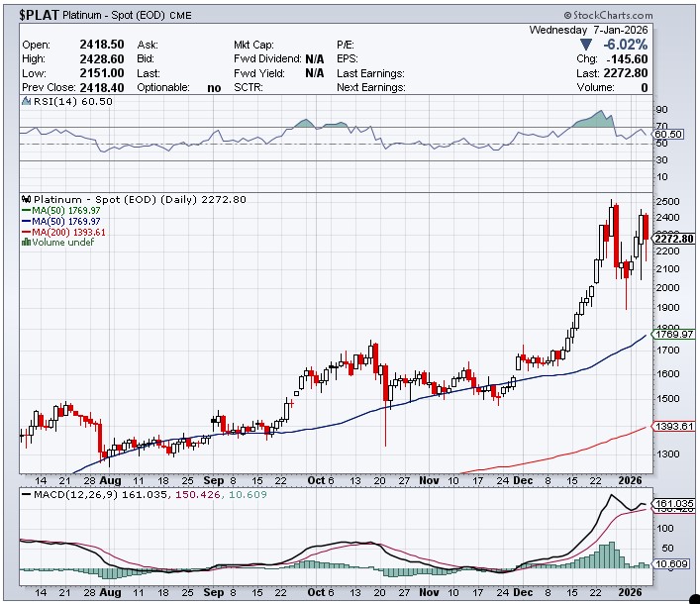700x604 pixels.
Task: Select the green MA(50) legend swatch
Action: coord(27,210)
